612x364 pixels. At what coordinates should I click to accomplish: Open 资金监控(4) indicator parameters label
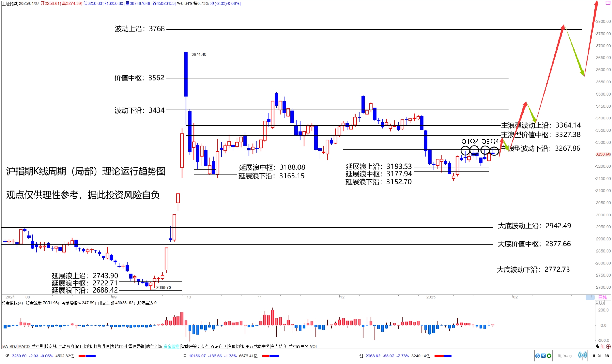(12, 303)
